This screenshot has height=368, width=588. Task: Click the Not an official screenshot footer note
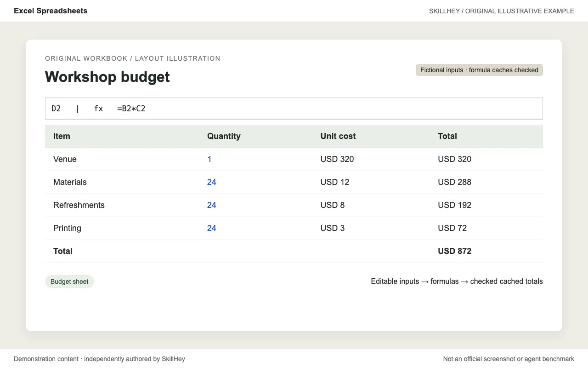click(509, 359)
